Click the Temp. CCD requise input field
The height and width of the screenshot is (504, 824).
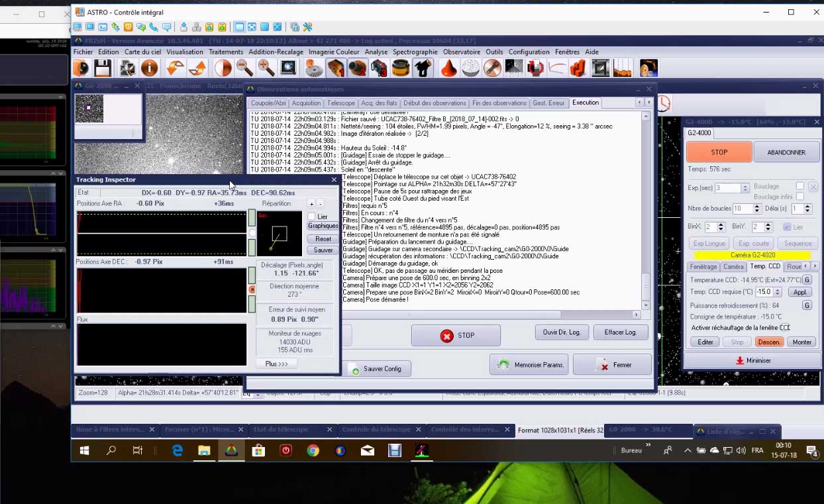[763, 292]
